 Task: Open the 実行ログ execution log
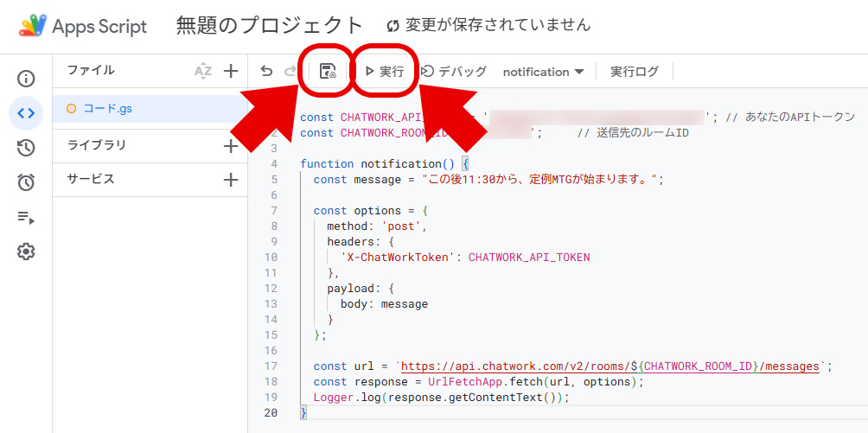coord(634,72)
